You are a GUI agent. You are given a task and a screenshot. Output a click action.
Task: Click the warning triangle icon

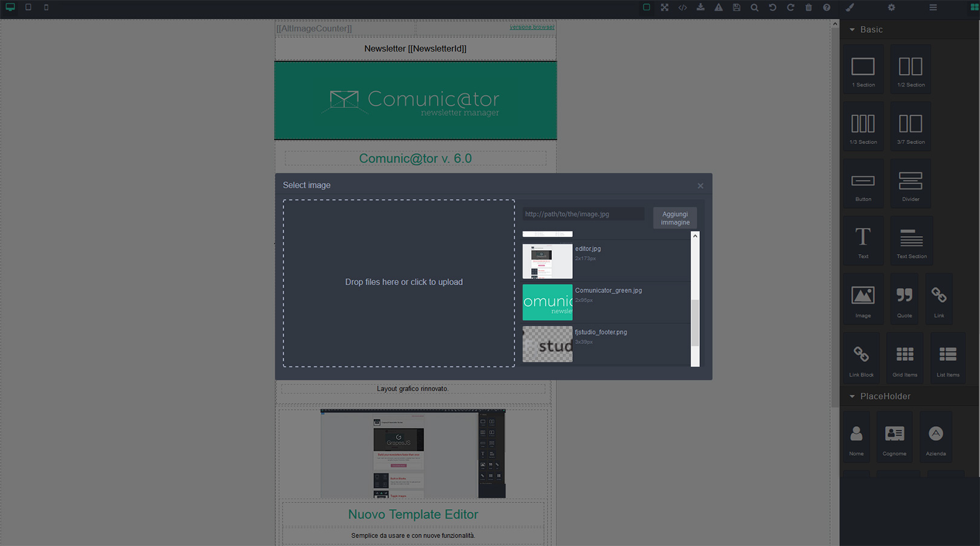coord(718,7)
